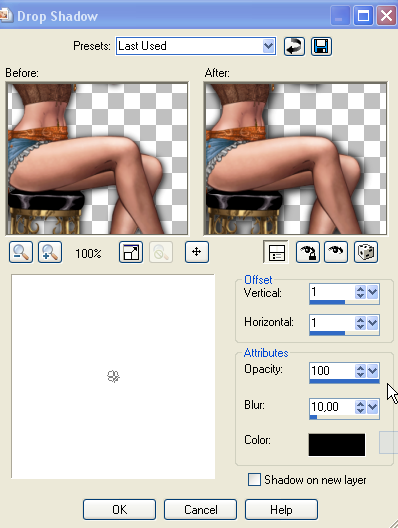398x528 pixels.
Task: Click the Cancel button
Action: [201, 509]
